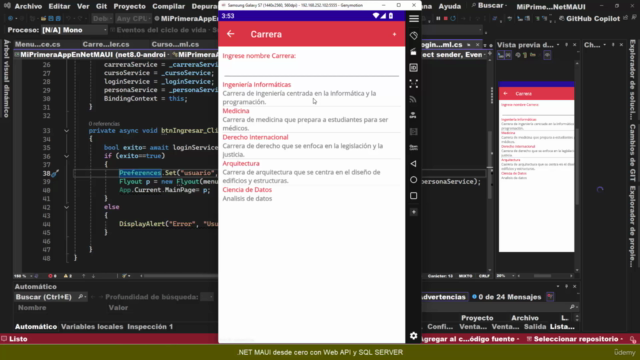Open Cambios de GIT side tab
Image resolution: width=640 pixels, height=360 pixels.
632,153
